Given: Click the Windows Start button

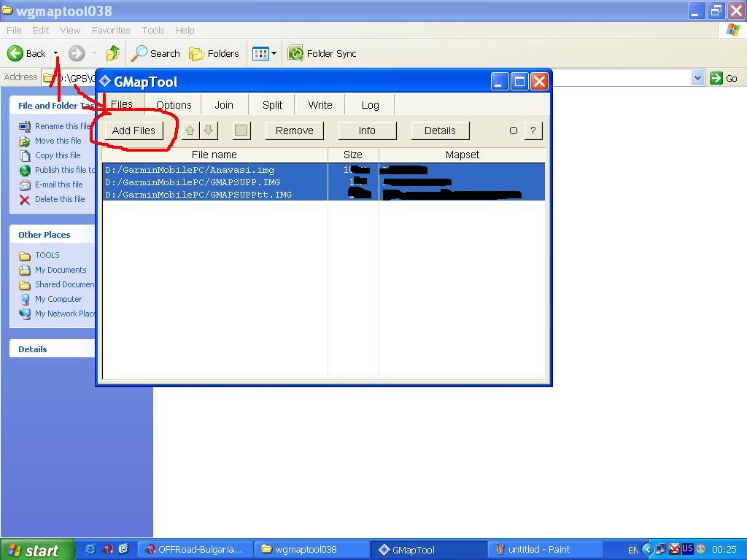Looking at the screenshot, I should pyautogui.click(x=37, y=550).
